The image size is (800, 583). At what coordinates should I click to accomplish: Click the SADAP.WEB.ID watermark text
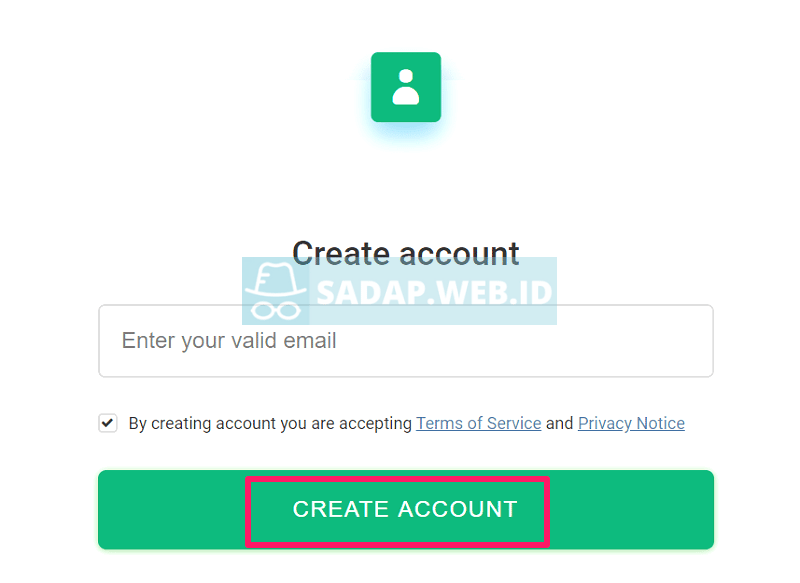[x=434, y=292]
